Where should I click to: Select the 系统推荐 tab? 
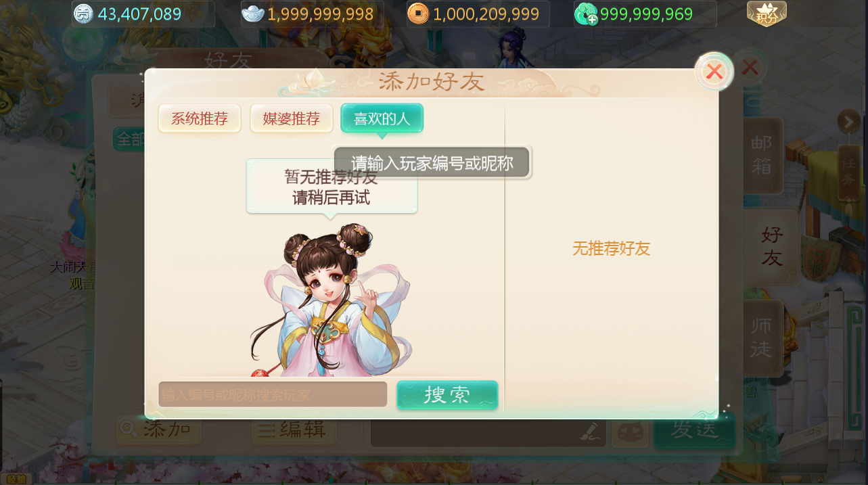pyautogui.click(x=200, y=118)
